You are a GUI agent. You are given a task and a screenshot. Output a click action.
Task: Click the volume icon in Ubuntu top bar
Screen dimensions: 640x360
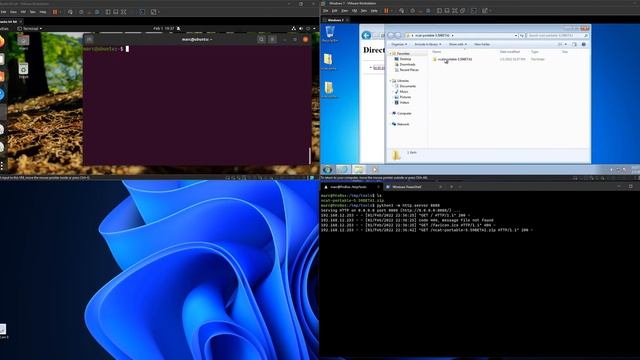pos(301,29)
